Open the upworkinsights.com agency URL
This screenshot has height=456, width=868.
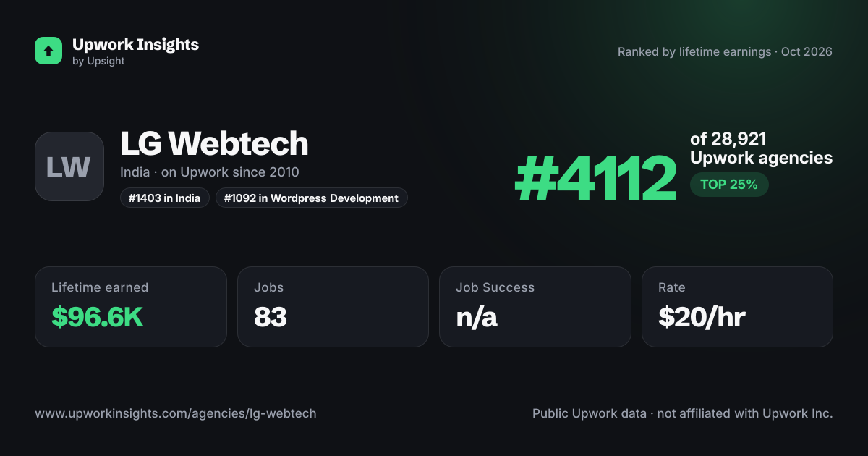[176, 413]
